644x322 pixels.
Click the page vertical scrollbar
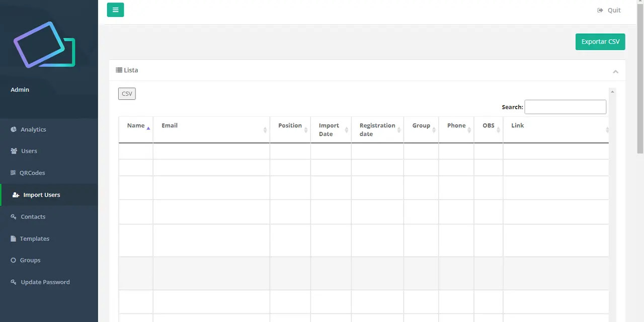tap(640, 75)
